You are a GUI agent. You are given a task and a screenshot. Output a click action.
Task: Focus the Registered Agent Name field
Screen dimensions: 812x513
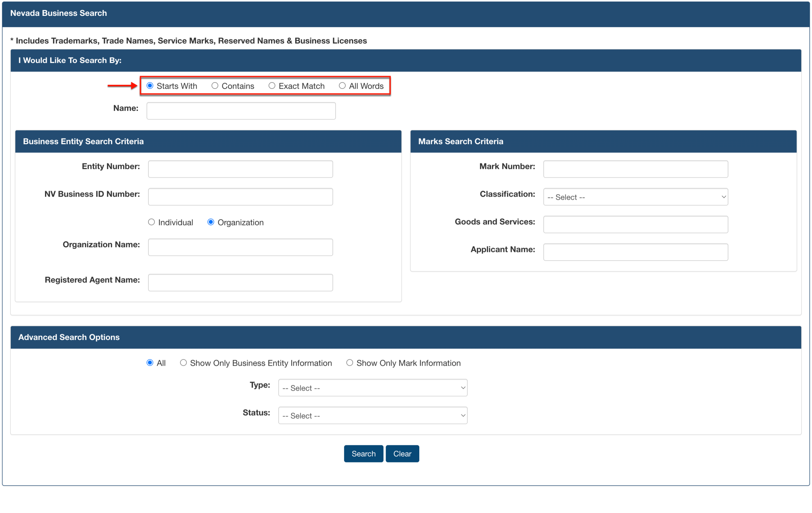(240, 283)
